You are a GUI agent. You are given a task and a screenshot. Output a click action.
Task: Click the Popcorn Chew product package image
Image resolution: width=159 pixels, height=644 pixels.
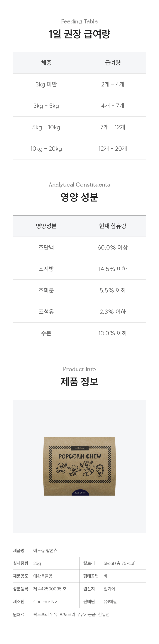pyautogui.click(x=79, y=466)
